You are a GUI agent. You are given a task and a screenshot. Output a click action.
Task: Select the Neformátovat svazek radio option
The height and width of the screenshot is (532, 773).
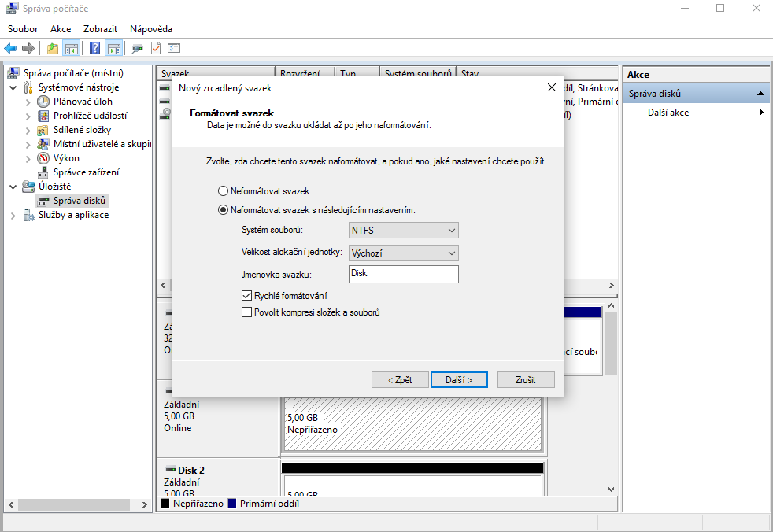224,191
